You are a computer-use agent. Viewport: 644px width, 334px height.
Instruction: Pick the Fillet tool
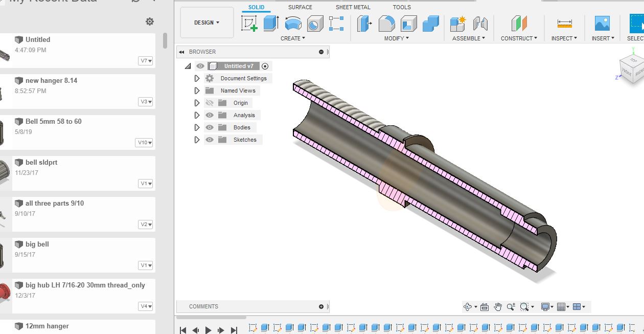pos(386,24)
